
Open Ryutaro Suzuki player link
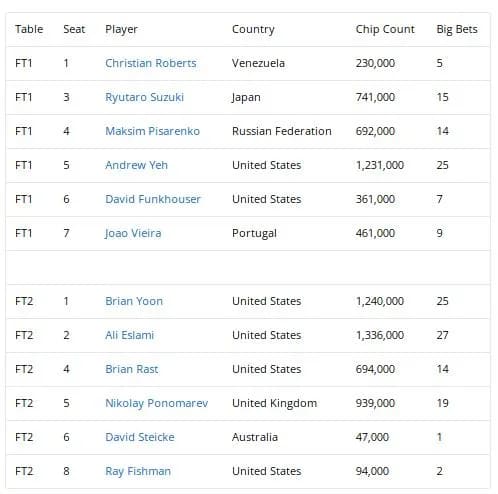click(144, 97)
